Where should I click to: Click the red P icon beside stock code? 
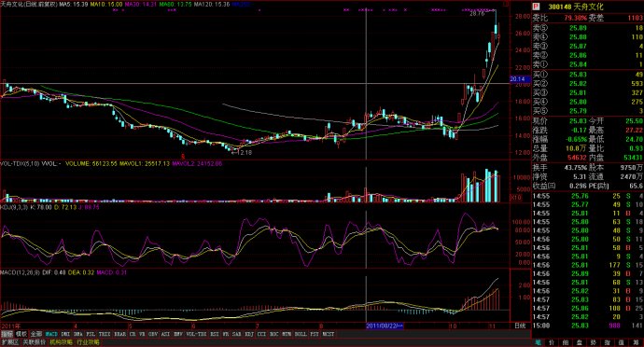(536, 7)
